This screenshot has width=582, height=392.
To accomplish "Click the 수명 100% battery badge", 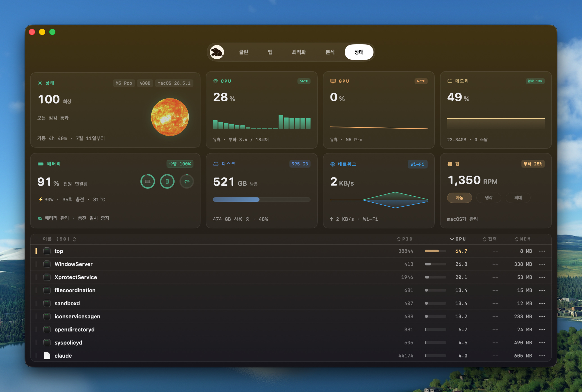I will pyautogui.click(x=180, y=164).
